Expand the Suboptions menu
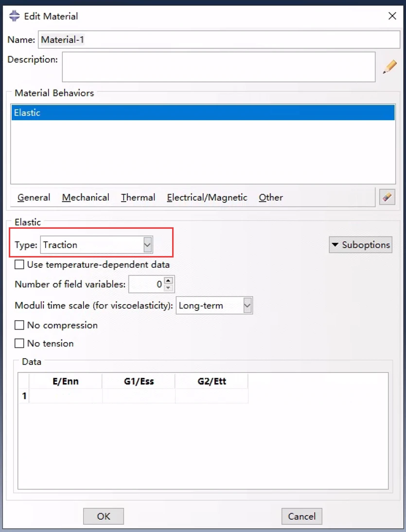This screenshot has height=532, width=406. click(x=361, y=245)
